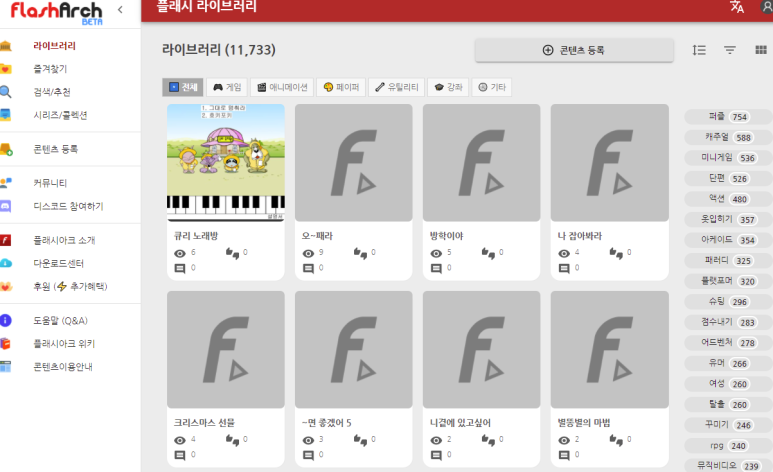Open 도움말 (Q&A) help page
This screenshot has height=472, width=773.
(60, 321)
